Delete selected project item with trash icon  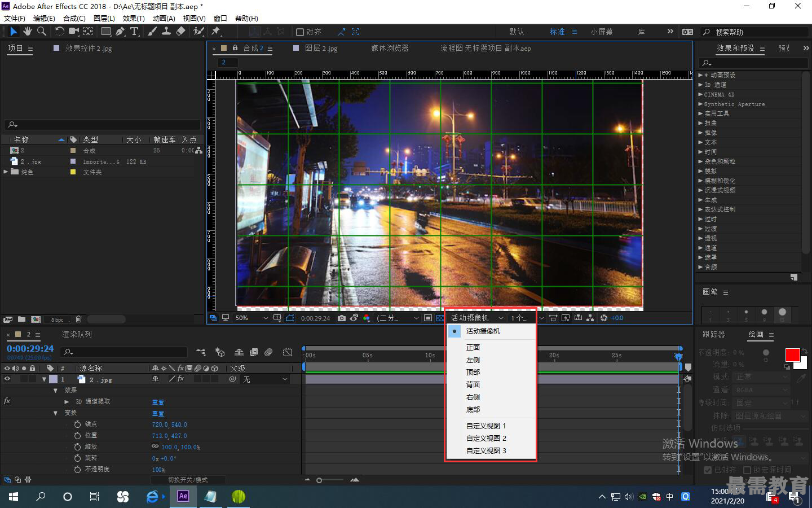point(78,319)
